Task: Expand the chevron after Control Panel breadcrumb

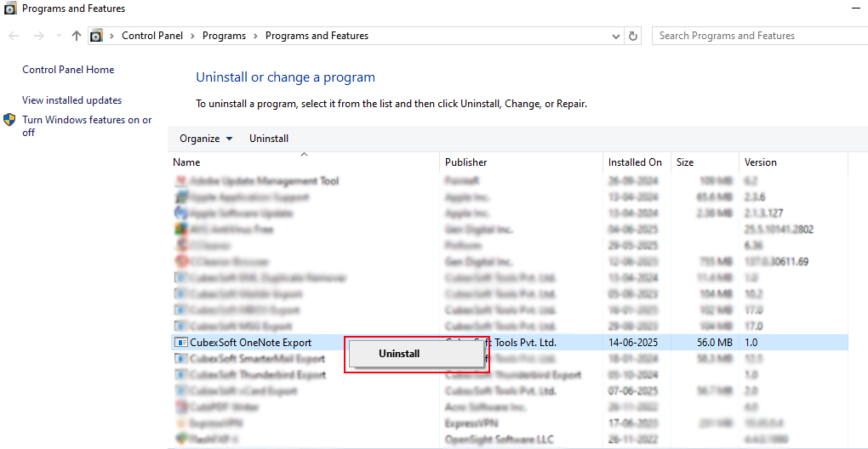Action: [192, 36]
